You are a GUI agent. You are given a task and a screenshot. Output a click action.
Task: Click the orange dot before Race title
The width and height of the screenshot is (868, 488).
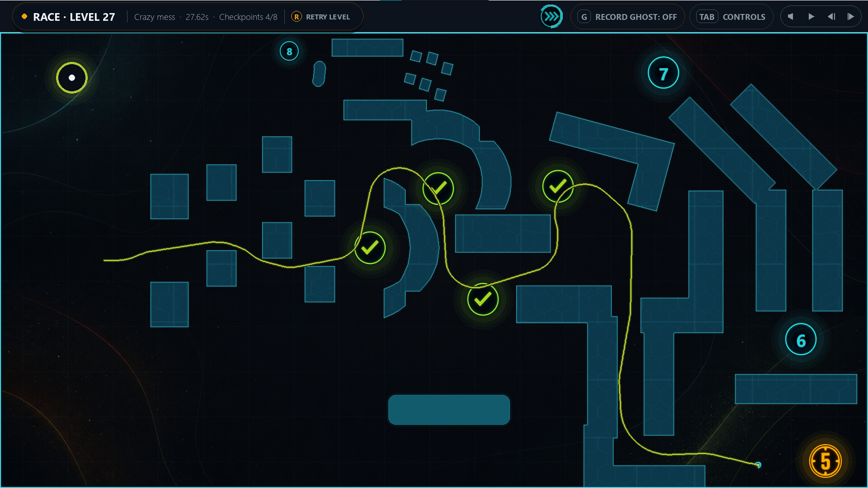click(x=24, y=16)
